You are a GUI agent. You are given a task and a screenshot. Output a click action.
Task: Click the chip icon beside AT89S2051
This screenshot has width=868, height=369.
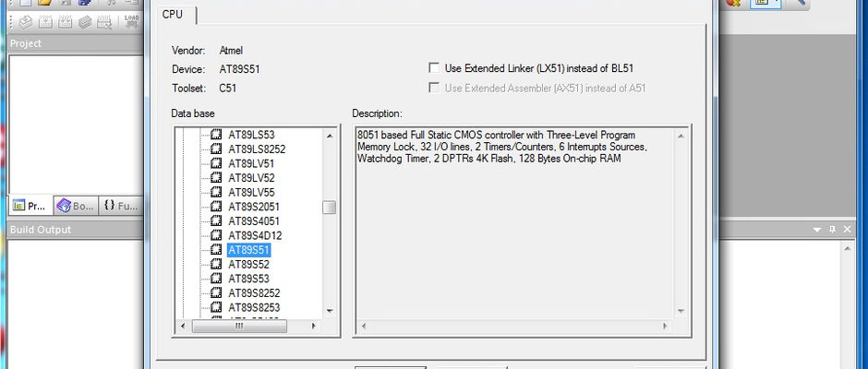tap(216, 207)
